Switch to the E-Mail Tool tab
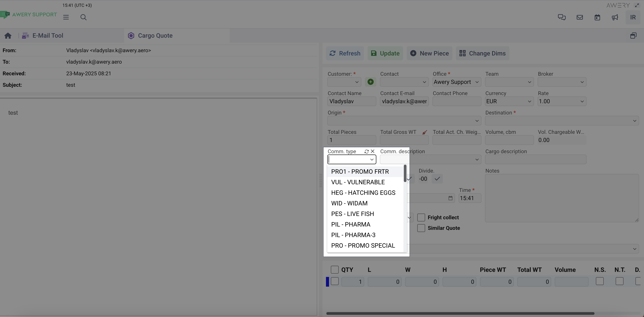Image resolution: width=644 pixels, height=317 pixels. point(48,35)
